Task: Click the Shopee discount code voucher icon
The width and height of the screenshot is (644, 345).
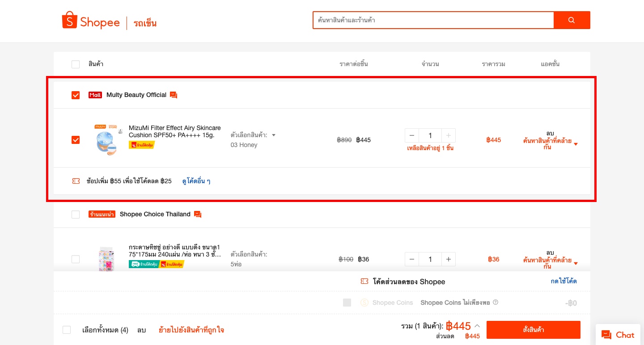Action: (364, 282)
